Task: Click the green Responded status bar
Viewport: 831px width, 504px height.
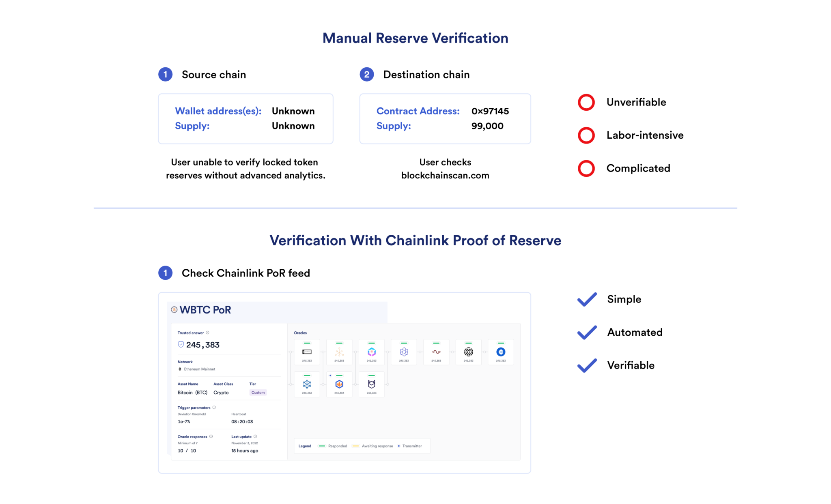Action: (x=323, y=446)
